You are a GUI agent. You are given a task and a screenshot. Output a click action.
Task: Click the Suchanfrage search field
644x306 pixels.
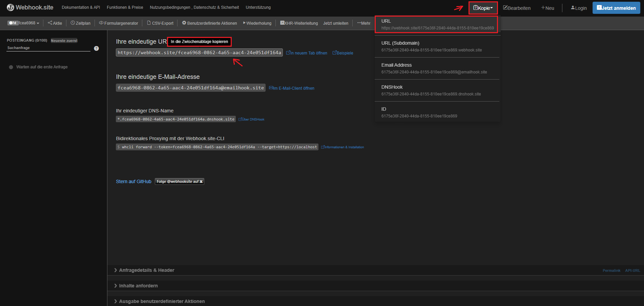click(48, 48)
